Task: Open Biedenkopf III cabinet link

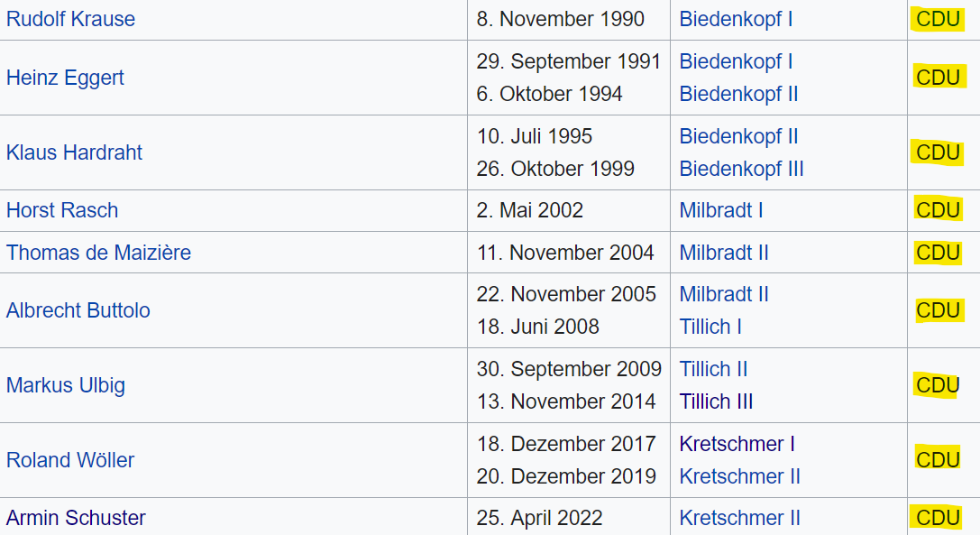Action: tap(741, 169)
